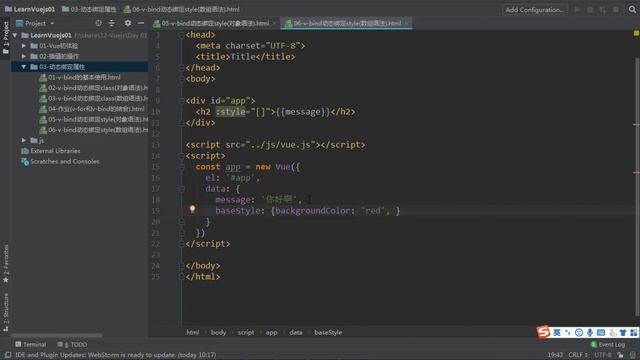Viewport: 640px width, 360px height.
Task: Click the Project panel horizontal scrollbar
Action: (57, 336)
